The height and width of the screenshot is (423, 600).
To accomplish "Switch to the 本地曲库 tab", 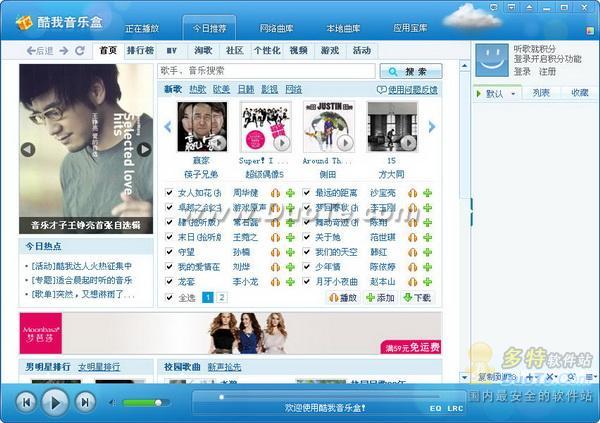I will (343, 28).
